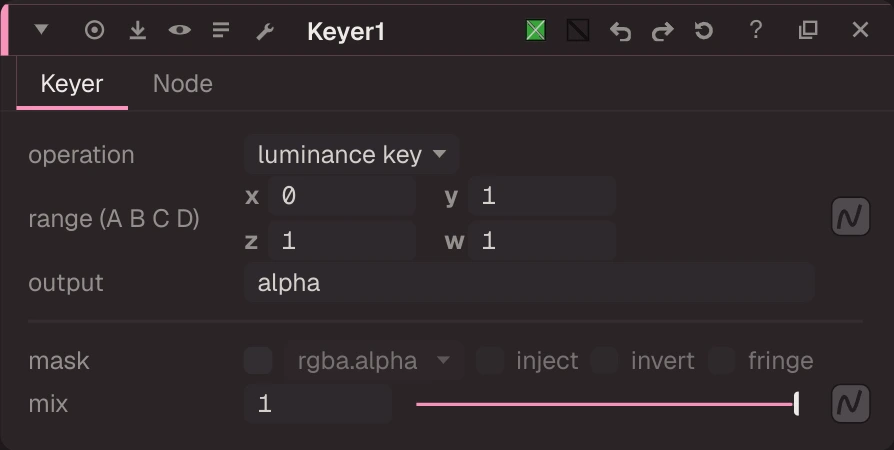894x450 pixels.
Task: Click the mix slider handle
Action: (x=796, y=404)
